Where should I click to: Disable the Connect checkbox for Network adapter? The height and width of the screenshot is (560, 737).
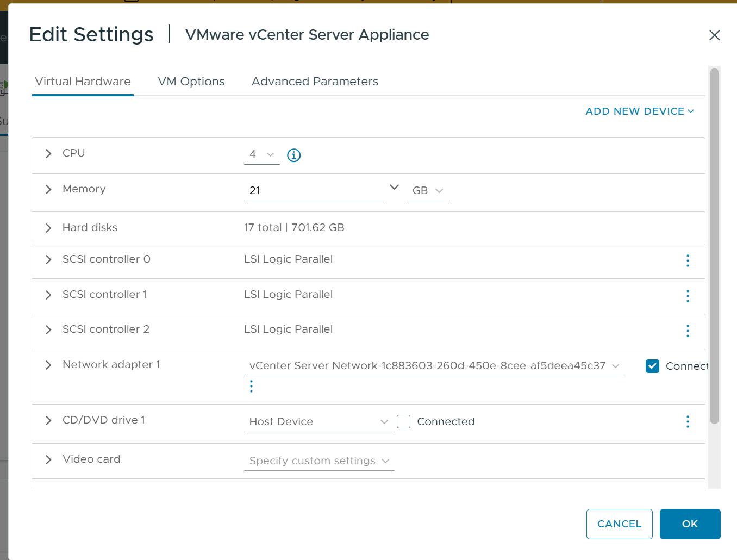coord(652,366)
